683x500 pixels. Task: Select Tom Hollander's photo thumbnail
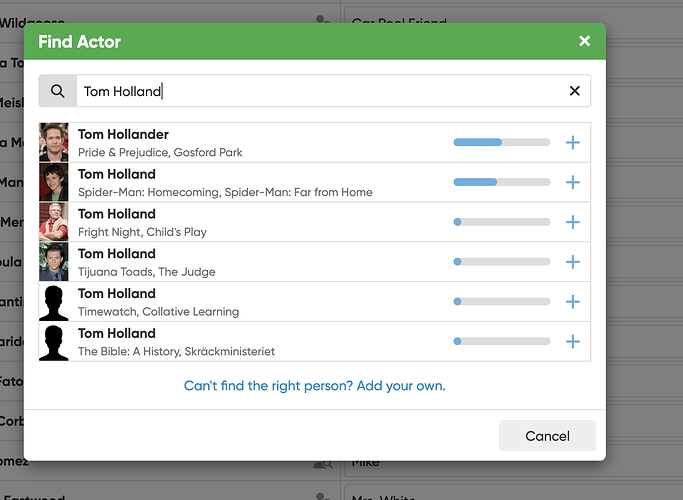(54, 143)
